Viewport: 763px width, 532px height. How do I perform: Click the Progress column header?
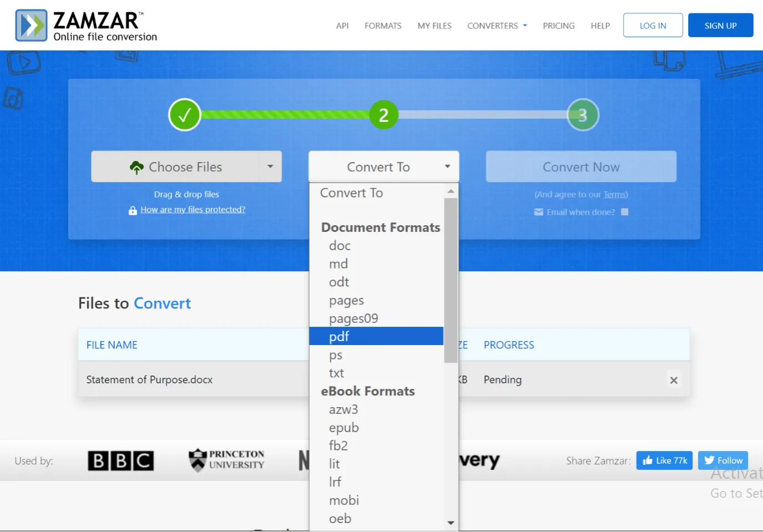tap(509, 345)
